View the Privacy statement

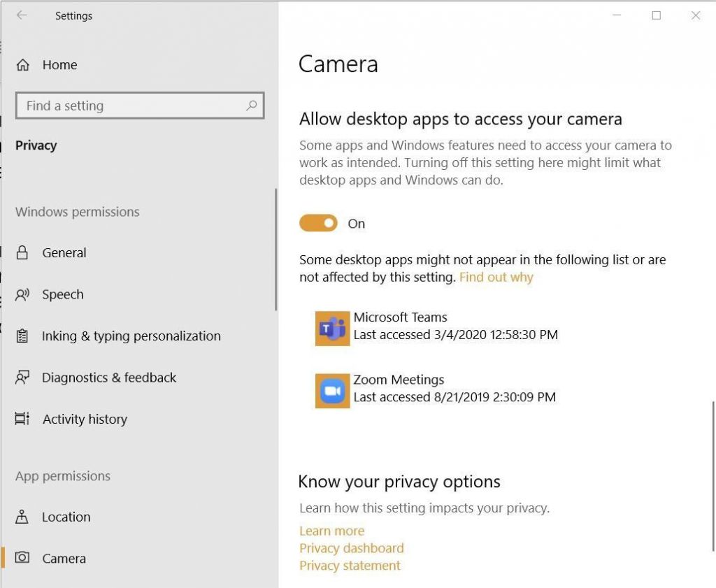tap(350, 566)
